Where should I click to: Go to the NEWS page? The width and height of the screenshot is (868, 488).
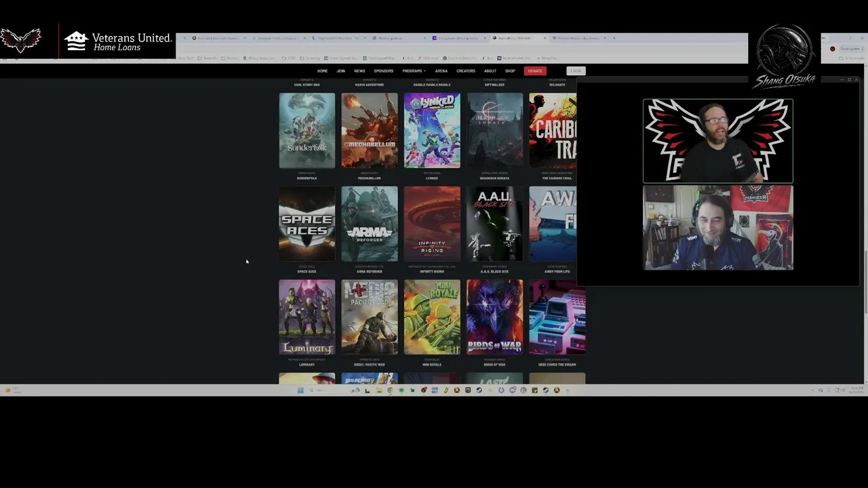click(x=359, y=71)
